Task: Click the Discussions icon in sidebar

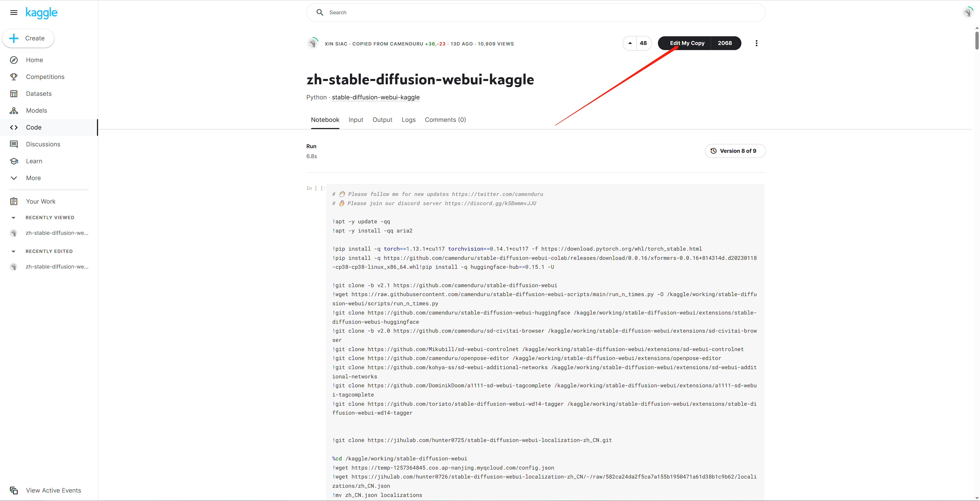Action: tap(14, 144)
